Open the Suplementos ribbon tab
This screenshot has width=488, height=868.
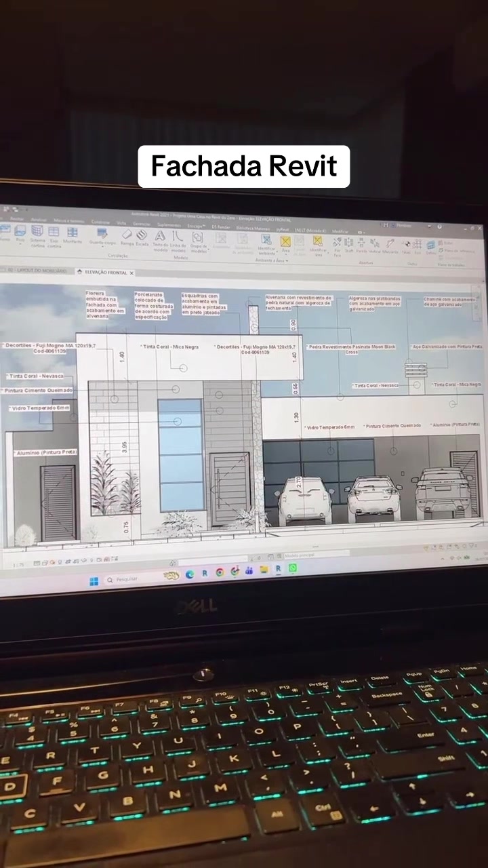(x=170, y=224)
